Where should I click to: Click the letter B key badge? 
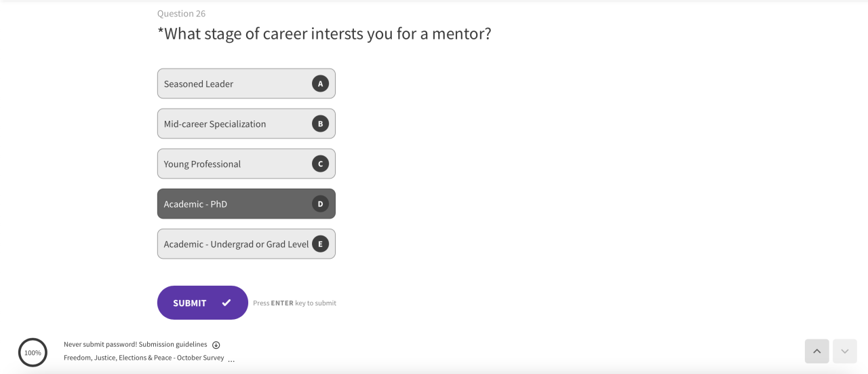(320, 124)
